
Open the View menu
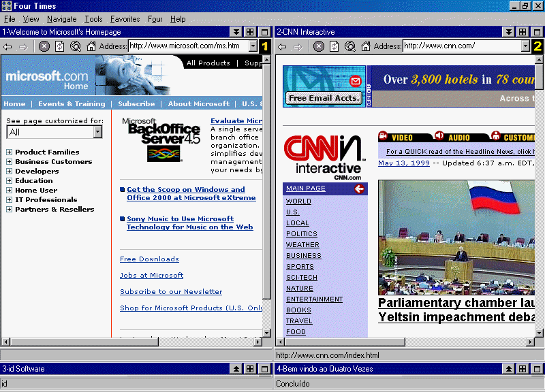pyautogui.click(x=31, y=19)
